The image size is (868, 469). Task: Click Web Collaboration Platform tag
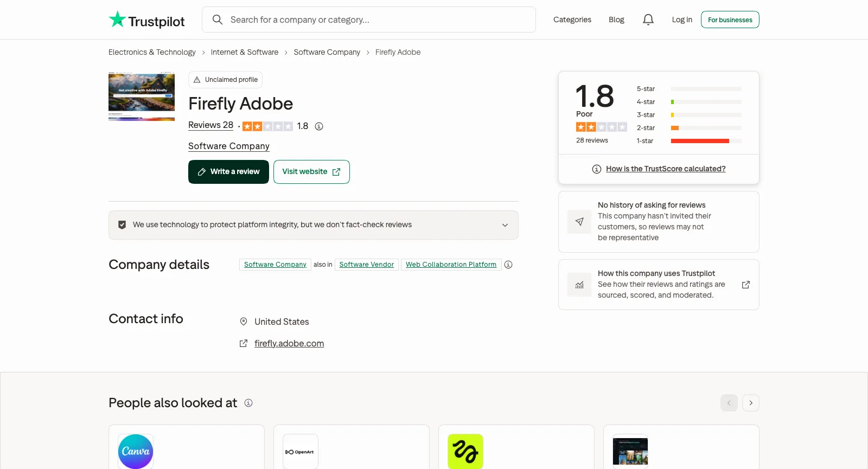pyautogui.click(x=451, y=265)
